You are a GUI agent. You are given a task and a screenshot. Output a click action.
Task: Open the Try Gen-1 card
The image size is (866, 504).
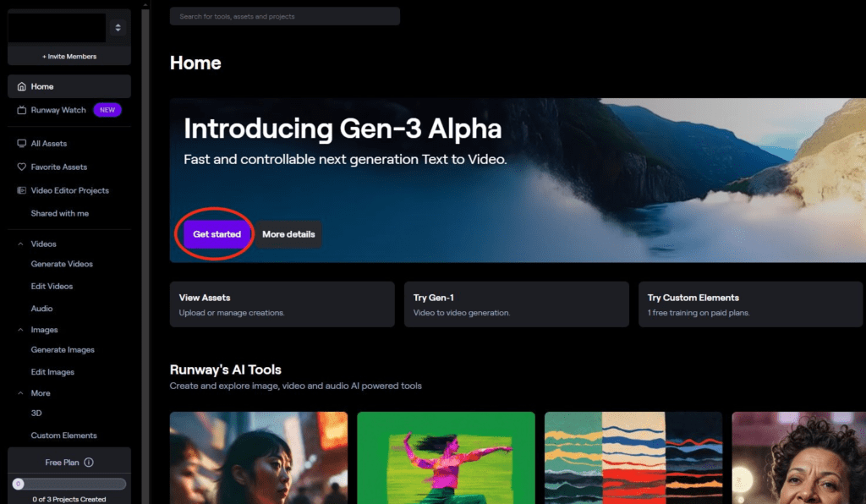(517, 304)
